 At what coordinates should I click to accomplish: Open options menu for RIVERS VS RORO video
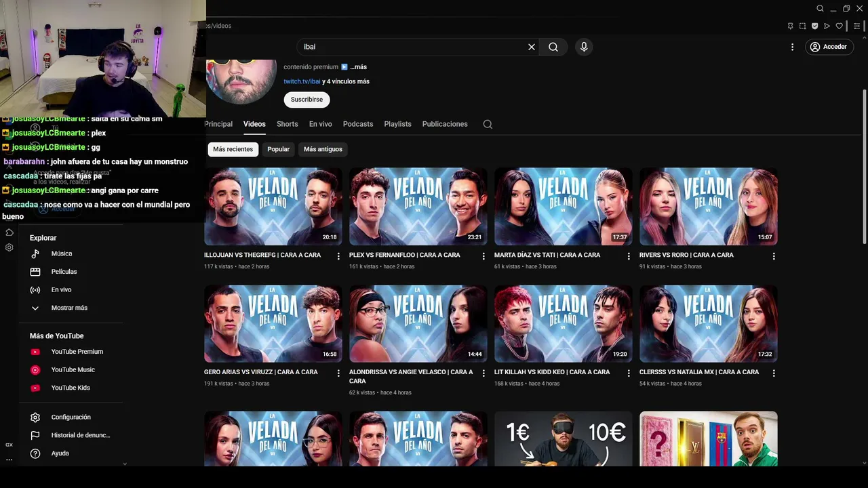coord(774,256)
